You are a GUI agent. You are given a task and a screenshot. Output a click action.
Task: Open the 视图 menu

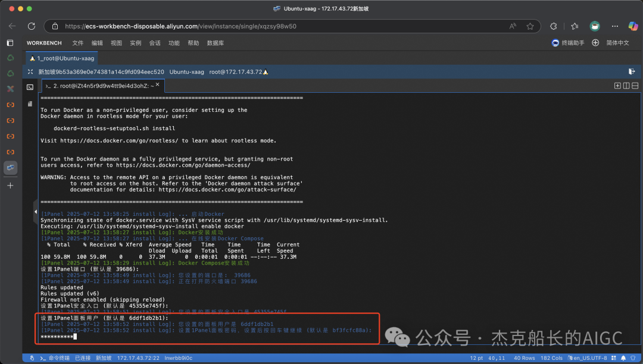pos(117,43)
